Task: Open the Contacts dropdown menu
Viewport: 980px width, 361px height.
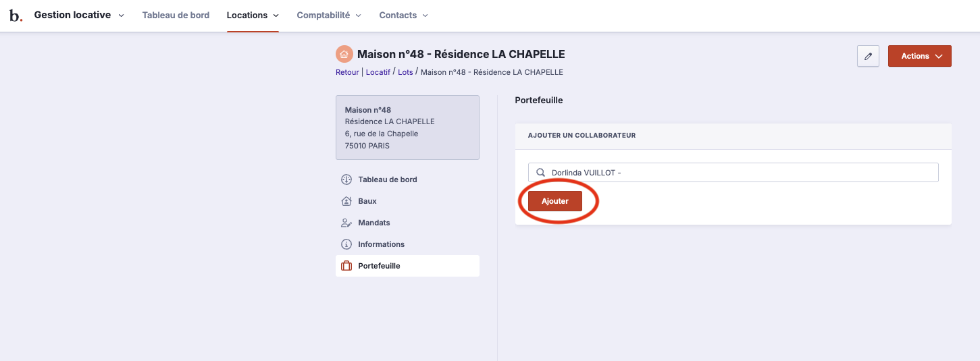Action: click(x=403, y=16)
